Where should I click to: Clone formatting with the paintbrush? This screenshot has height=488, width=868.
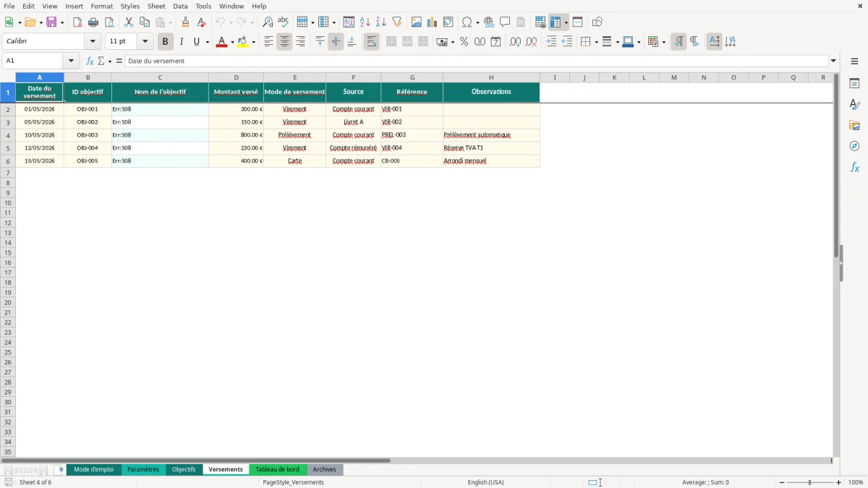coord(186,22)
